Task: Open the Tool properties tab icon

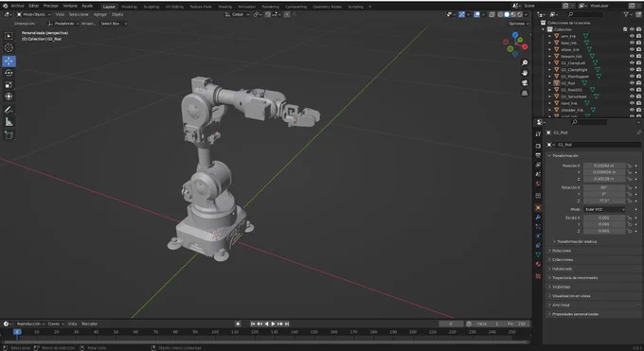Action: pyautogui.click(x=538, y=133)
